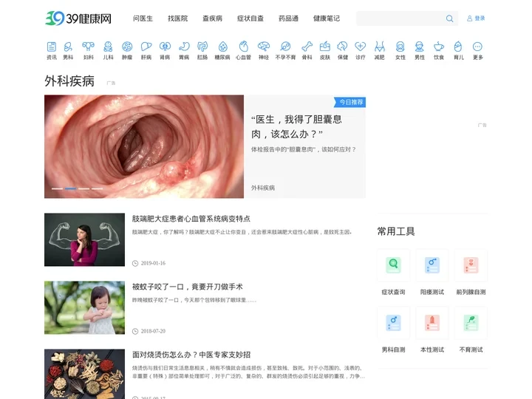The image size is (532, 399).
Task: Click the 39健康网 logo
Action: (x=78, y=18)
